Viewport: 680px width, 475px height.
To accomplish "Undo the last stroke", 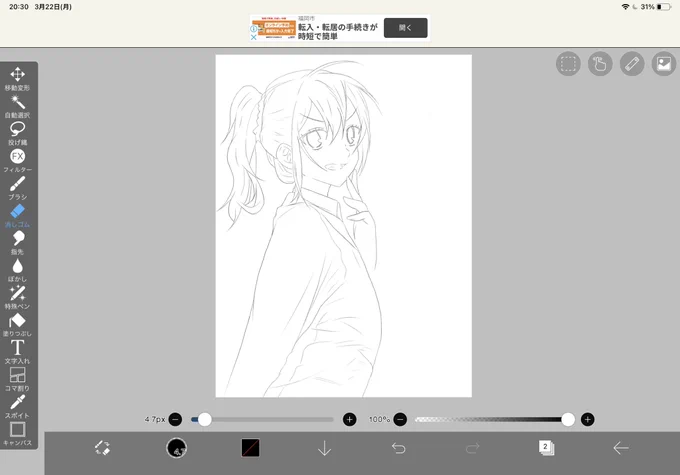I will coord(399,448).
